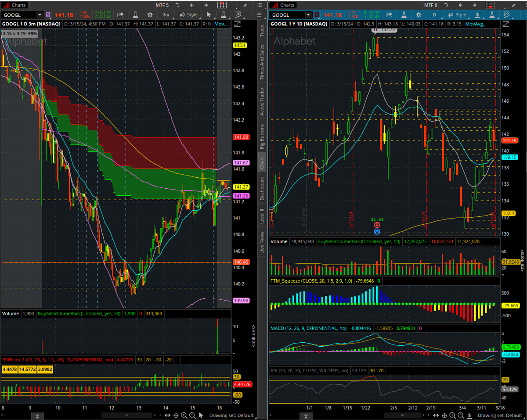The height and width of the screenshot is (420, 527).
Task: Expand the right chart symbol dropdown arrow
Action: tap(309, 15)
